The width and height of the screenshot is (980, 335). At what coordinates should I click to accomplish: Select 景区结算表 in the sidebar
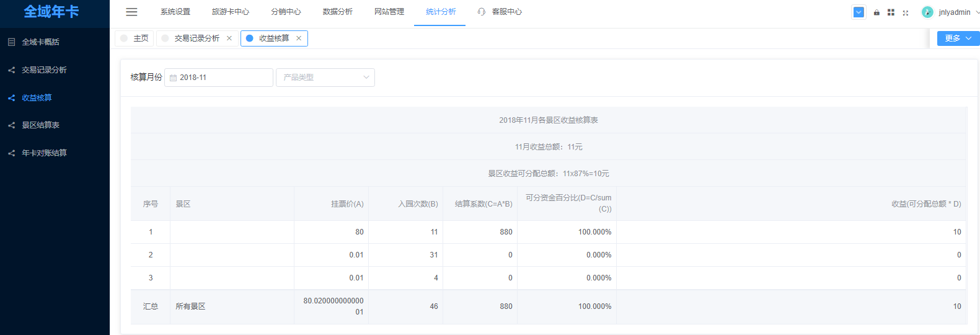coord(41,125)
